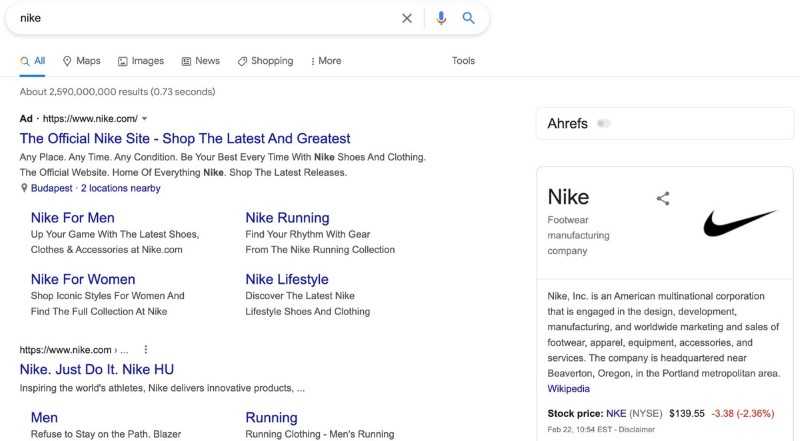Click the location pin beside Budapest

point(23,188)
